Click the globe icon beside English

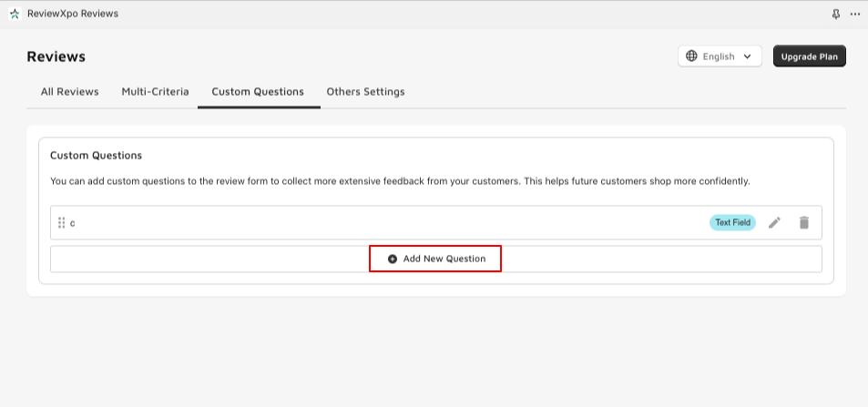coord(691,56)
